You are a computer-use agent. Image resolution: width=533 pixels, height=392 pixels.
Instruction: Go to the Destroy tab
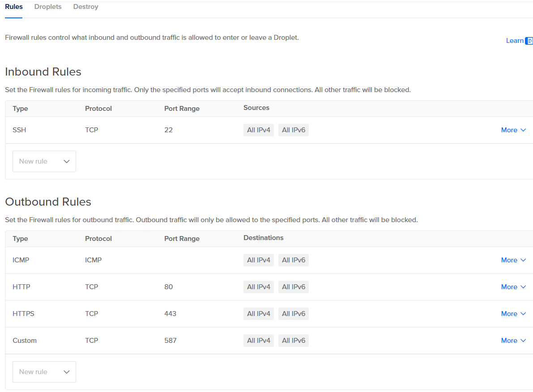pyautogui.click(x=85, y=7)
